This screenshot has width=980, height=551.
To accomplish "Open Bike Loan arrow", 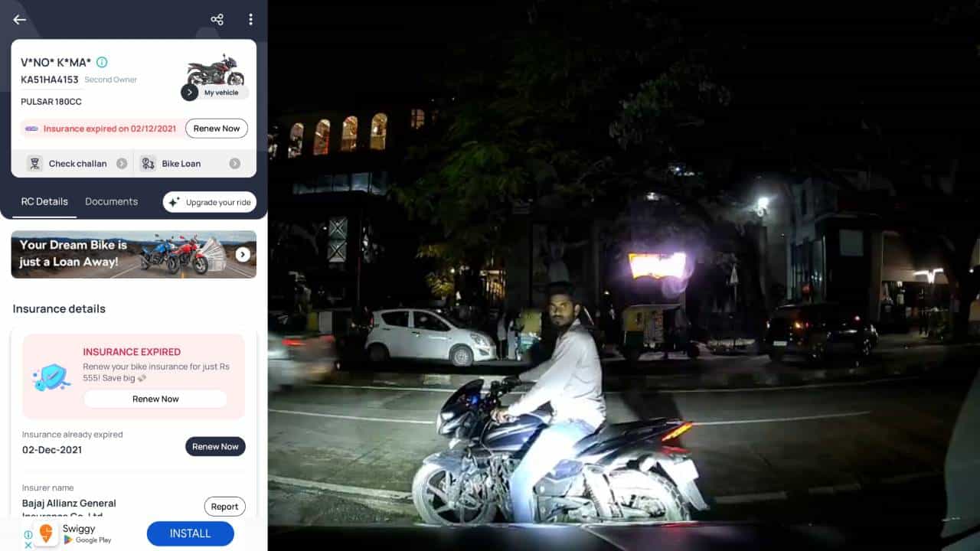I will click(x=235, y=164).
